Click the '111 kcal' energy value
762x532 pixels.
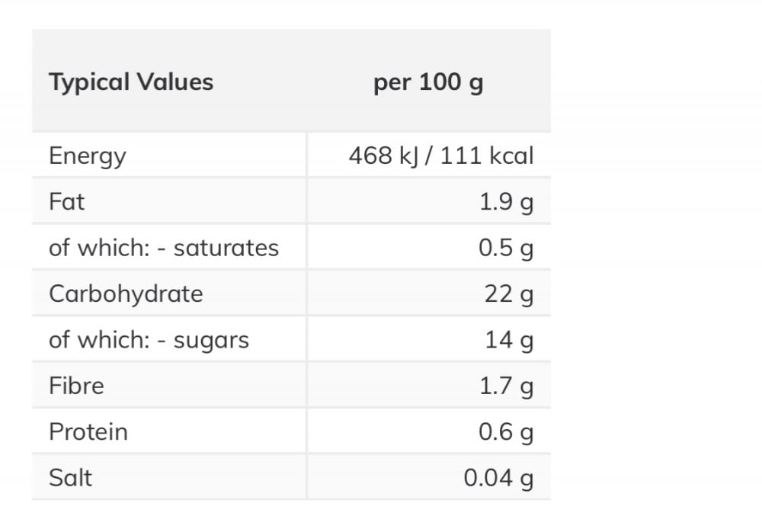coord(485,156)
